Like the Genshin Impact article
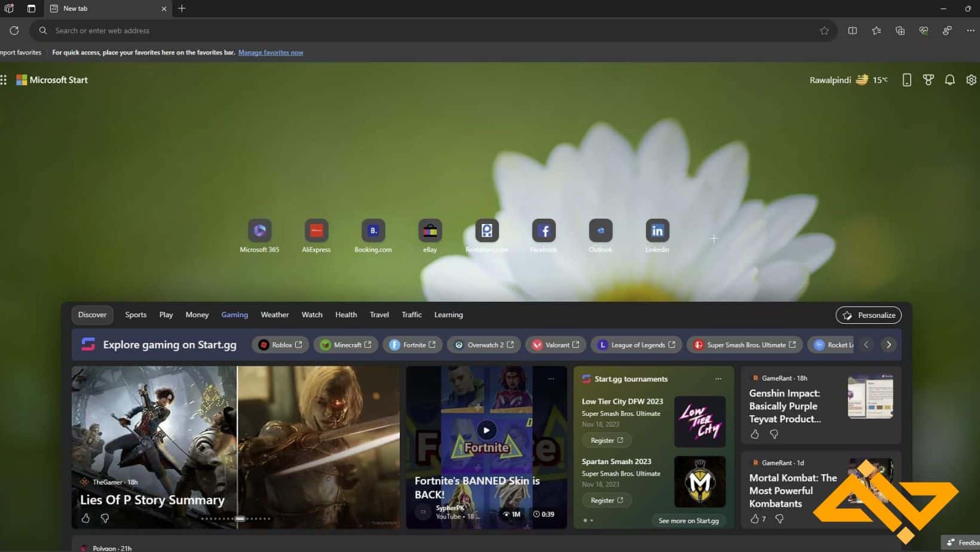Image resolution: width=980 pixels, height=552 pixels. tap(755, 434)
